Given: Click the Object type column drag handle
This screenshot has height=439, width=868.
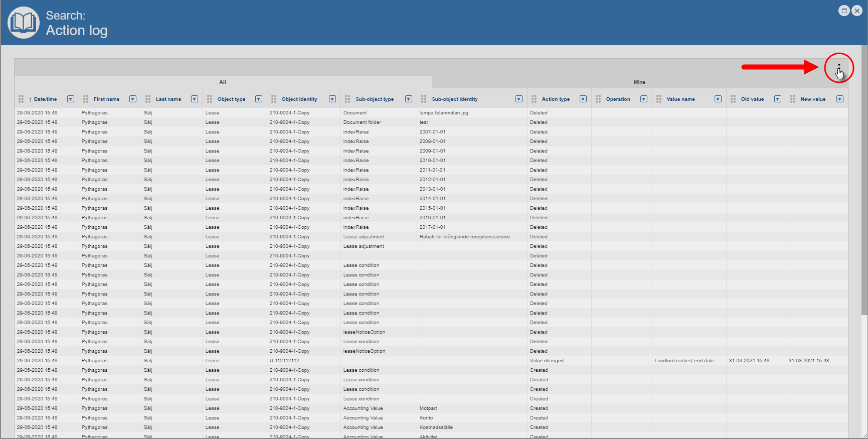Looking at the screenshot, I should pyautogui.click(x=210, y=99).
